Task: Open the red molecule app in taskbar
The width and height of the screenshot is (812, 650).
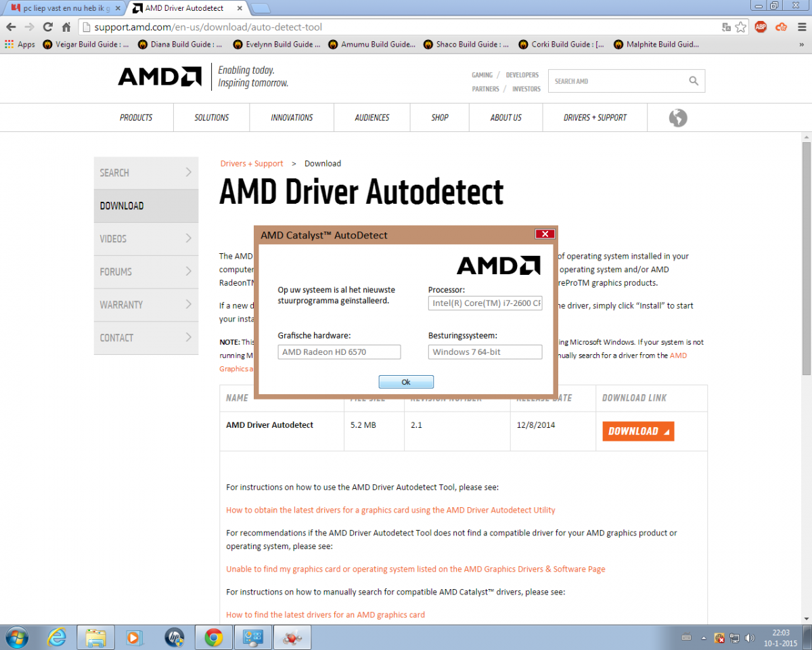Action: 292,637
